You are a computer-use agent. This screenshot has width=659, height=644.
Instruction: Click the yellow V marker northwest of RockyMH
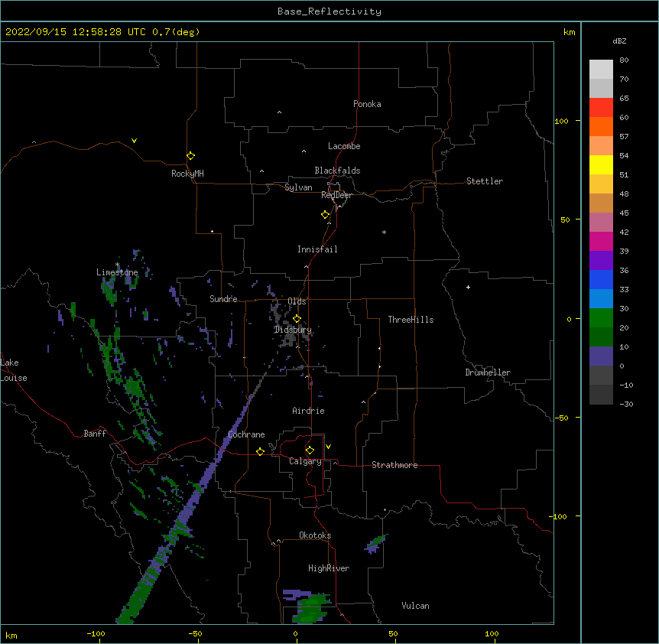point(134,141)
